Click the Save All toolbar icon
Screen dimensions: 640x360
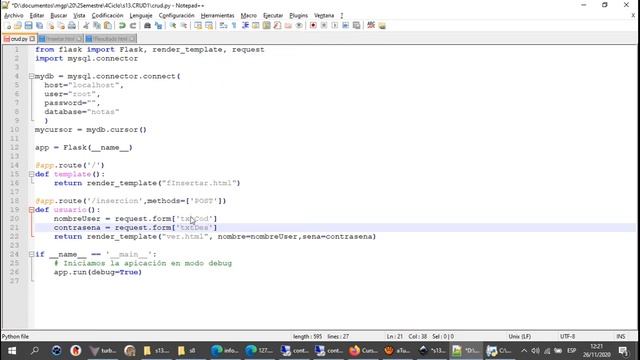[x=39, y=26]
